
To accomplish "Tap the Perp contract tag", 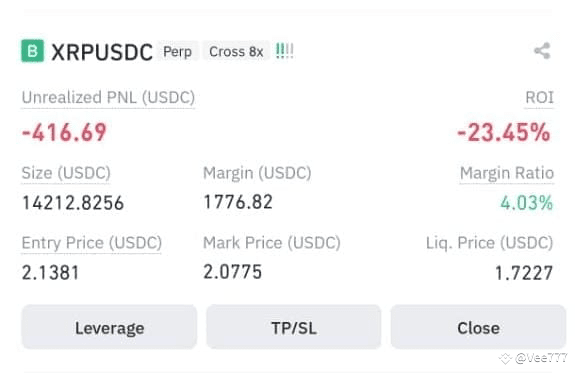I will point(177,51).
